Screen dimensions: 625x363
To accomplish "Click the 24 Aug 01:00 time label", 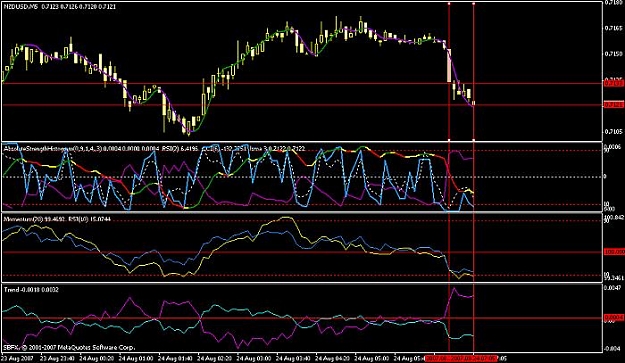I will (x=136, y=358).
